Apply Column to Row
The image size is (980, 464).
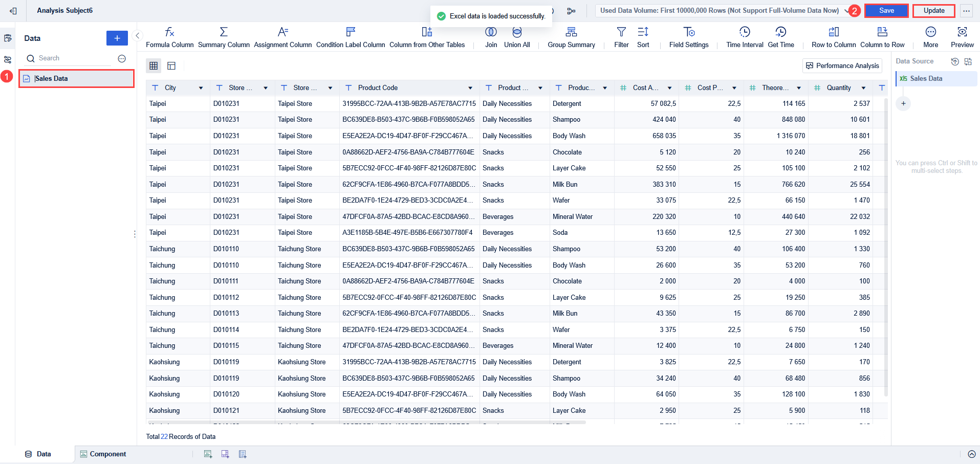882,38
